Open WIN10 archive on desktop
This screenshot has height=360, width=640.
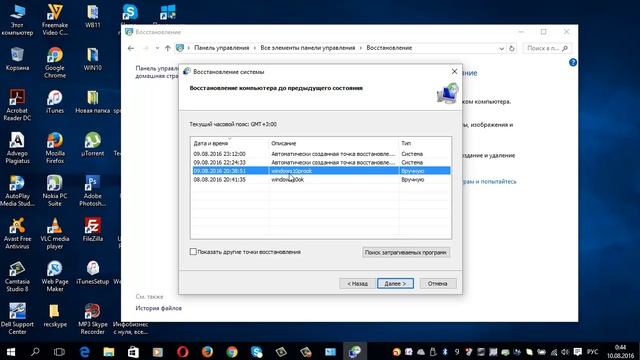(93, 58)
